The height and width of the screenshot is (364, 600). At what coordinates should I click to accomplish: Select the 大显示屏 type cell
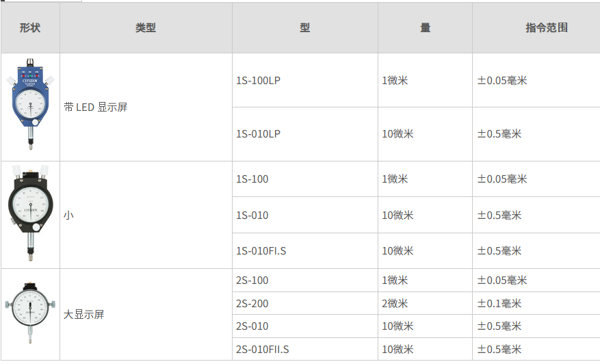[146, 314]
